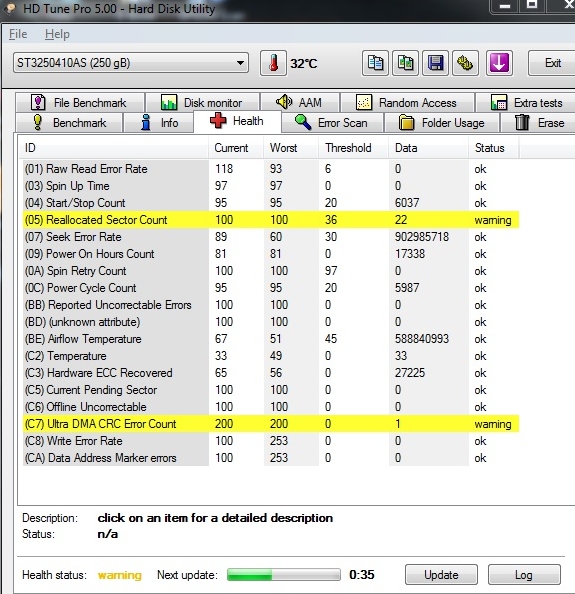Click data value 6037 for Start/Stop Count
The image size is (575, 594).
pos(407,203)
